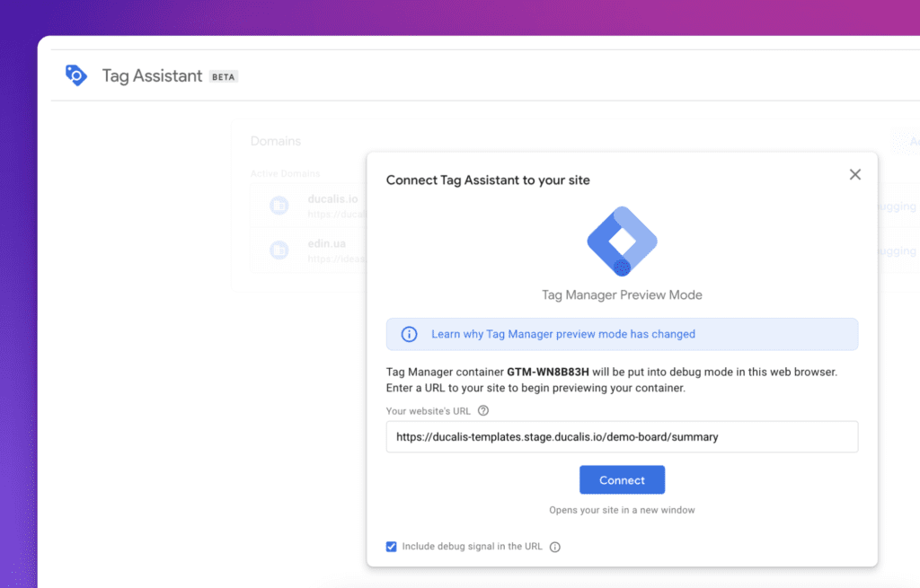920x588 pixels.
Task: Click the edin.ua domain icon
Action: coord(279,250)
